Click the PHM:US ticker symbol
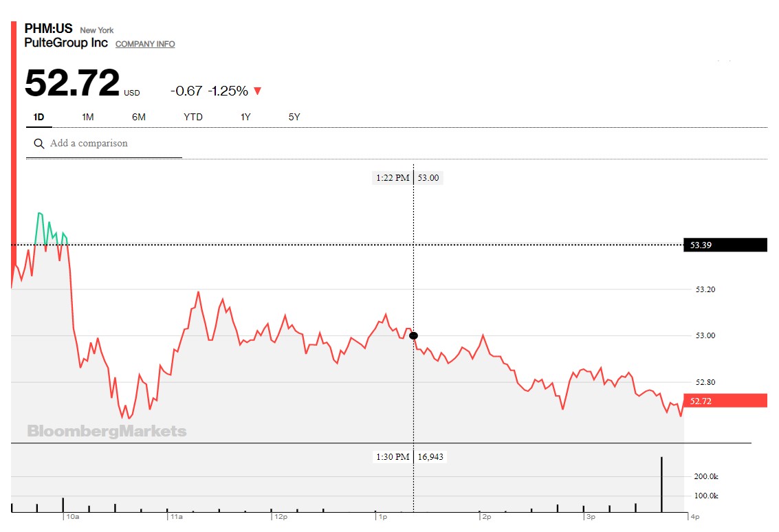 pos(48,29)
